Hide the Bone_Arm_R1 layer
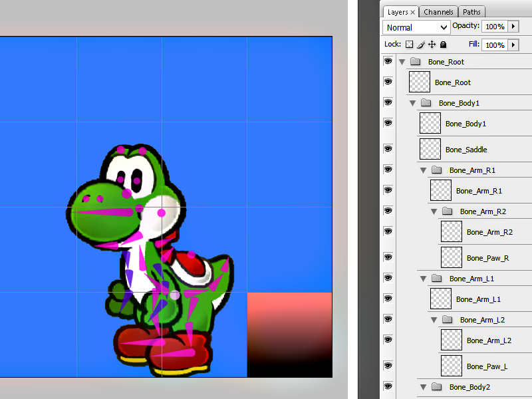Screen dimensions: 532x399 [388, 190]
